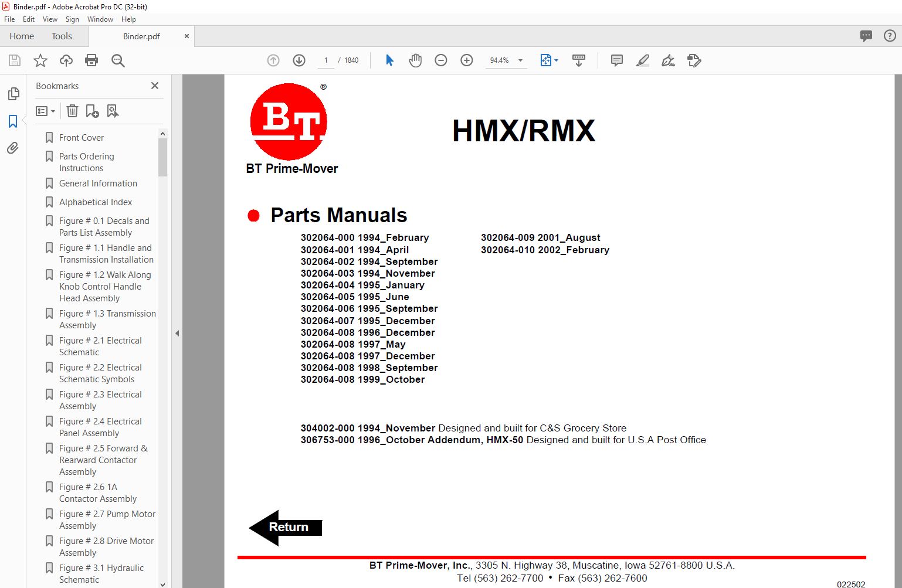Select the arrow Selection tool
The width and height of the screenshot is (902, 588).
pyautogui.click(x=389, y=60)
